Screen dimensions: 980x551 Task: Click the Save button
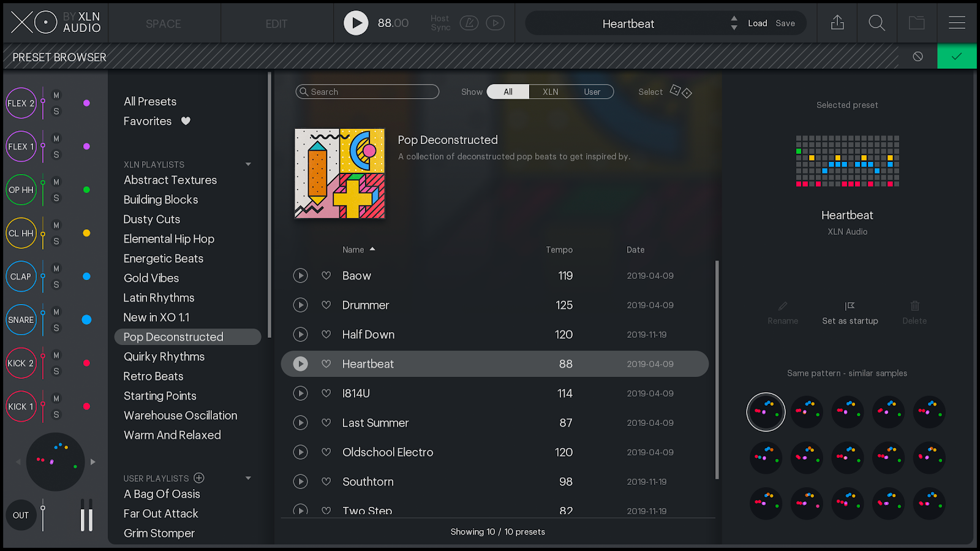pyautogui.click(x=785, y=23)
